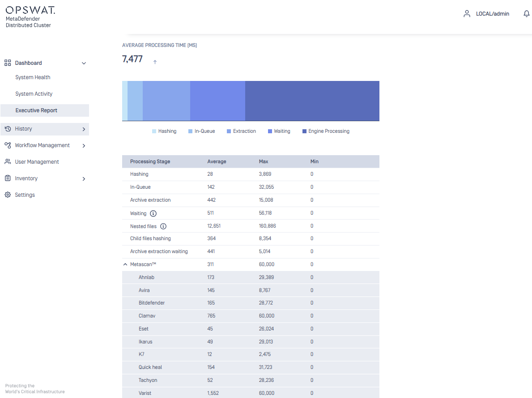532x398 pixels.
Task: Expand the History submenu arrow
Action: coord(84,129)
